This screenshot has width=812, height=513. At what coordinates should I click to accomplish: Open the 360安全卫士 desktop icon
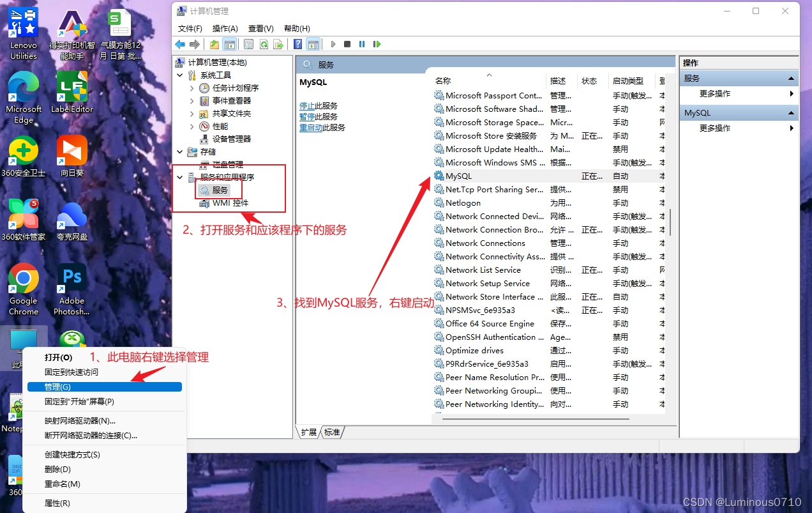point(24,157)
